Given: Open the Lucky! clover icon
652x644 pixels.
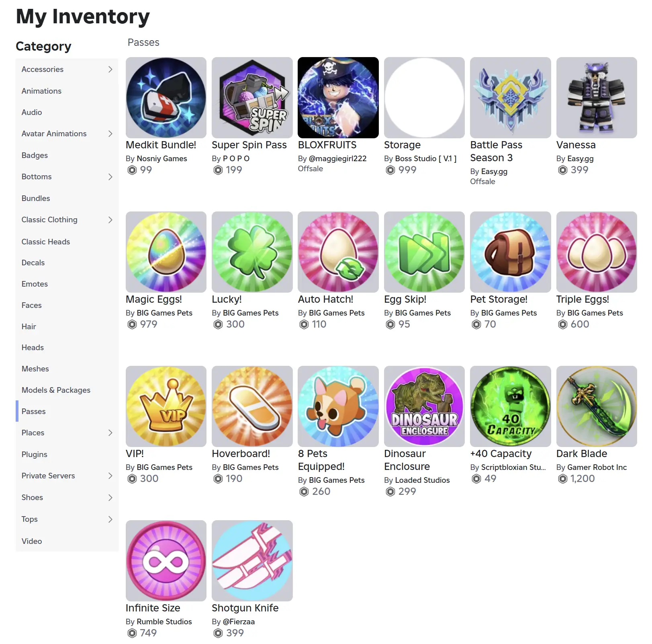Looking at the screenshot, I should pyautogui.click(x=252, y=252).
